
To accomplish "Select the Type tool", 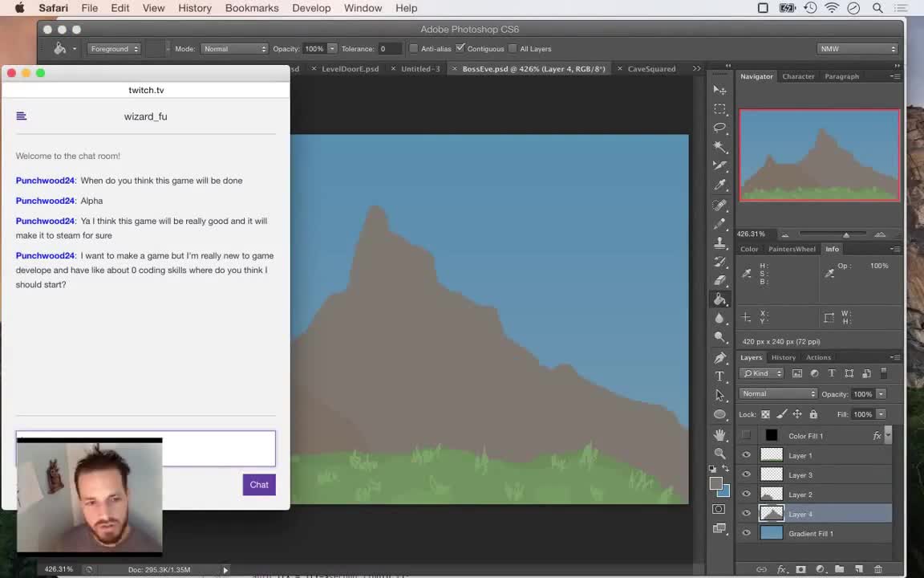I will (x=719, y=377).
